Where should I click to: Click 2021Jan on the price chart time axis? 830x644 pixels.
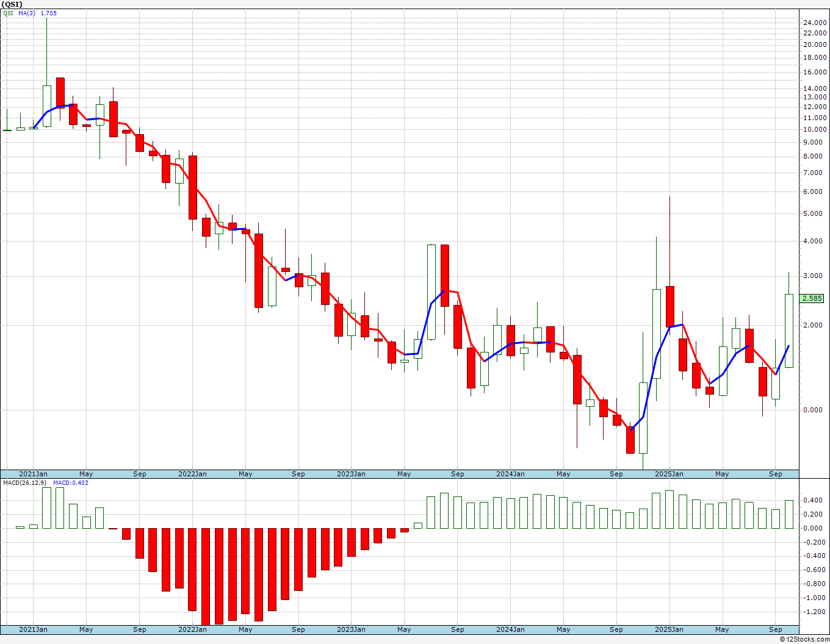coord(33,474)
